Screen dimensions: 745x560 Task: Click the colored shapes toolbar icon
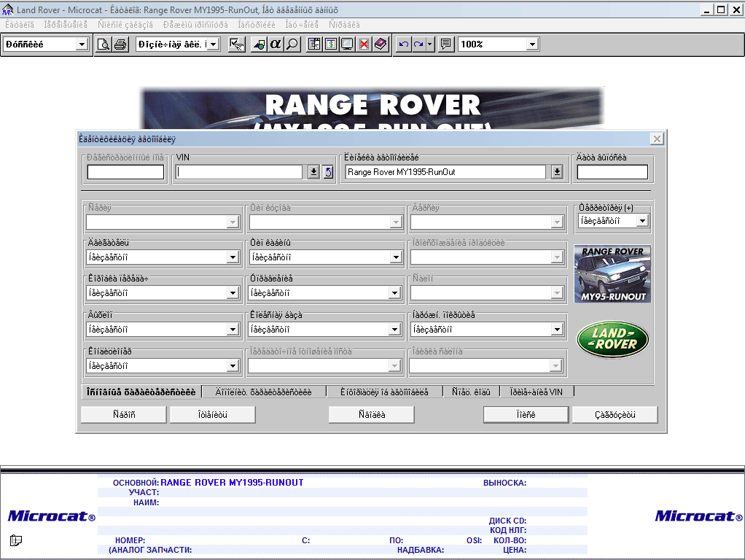coord(259,44)
